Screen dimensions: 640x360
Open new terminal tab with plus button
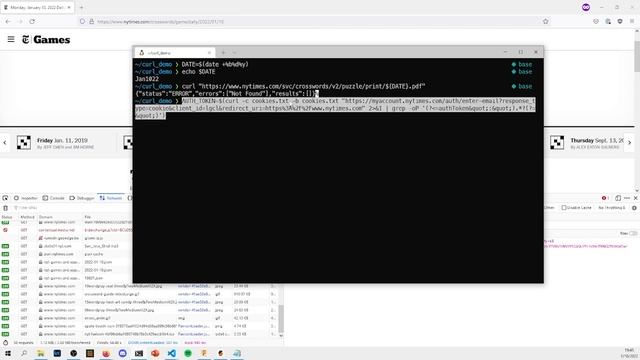pos(224,53)
